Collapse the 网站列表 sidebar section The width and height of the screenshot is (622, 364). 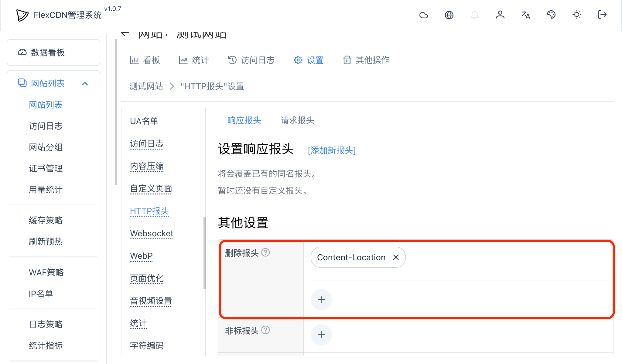coord(85,83)
